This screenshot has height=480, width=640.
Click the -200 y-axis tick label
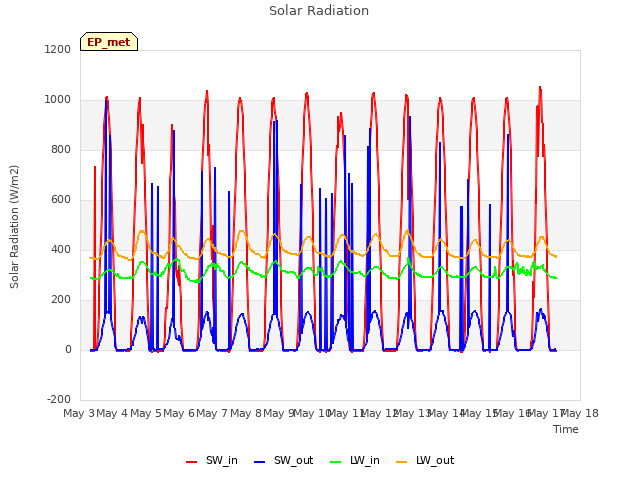coord(59,400)
